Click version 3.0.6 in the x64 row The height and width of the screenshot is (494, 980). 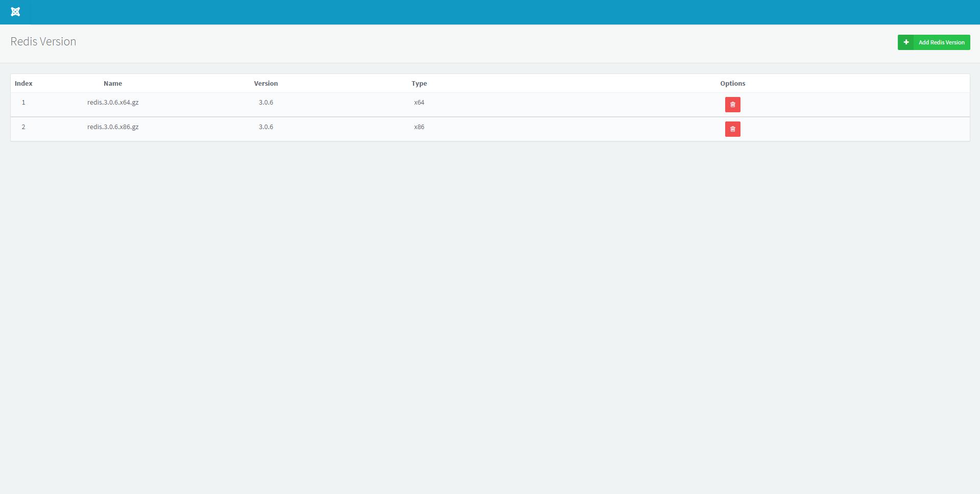click(266, 102)
